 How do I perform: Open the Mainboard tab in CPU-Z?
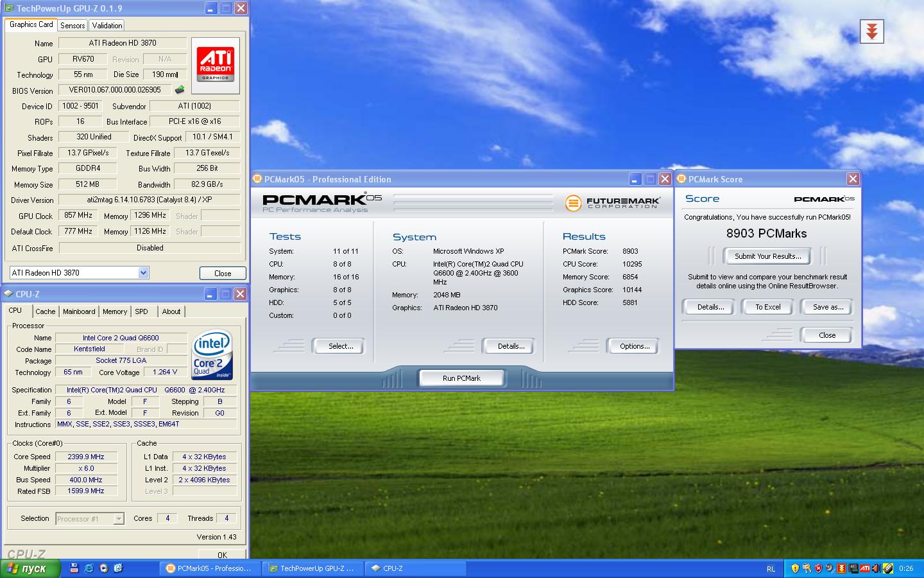click(79, 311)
